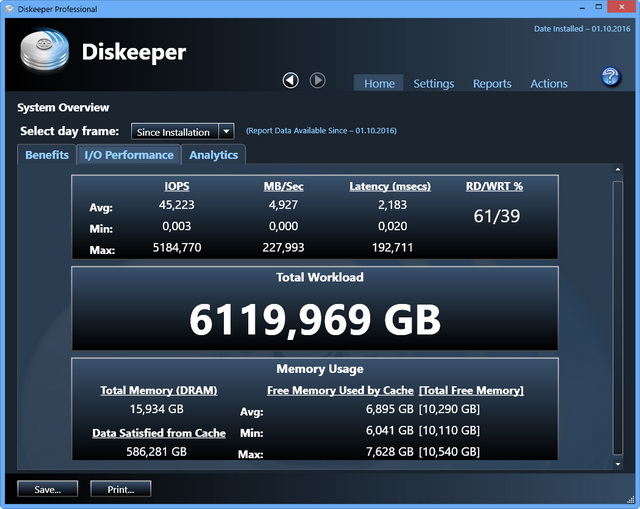Expand the day frame dropdown arrow
Image resolution: width=640 pixels, height=509 pixels.
[x=226, y=131]
